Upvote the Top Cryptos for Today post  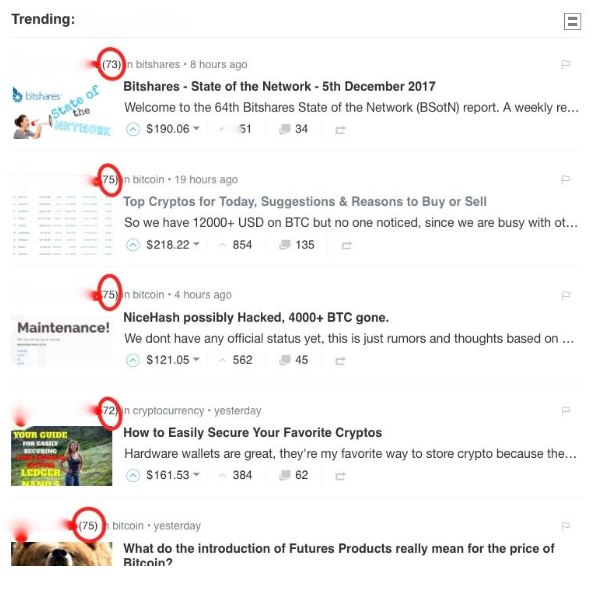coord(133,245)
